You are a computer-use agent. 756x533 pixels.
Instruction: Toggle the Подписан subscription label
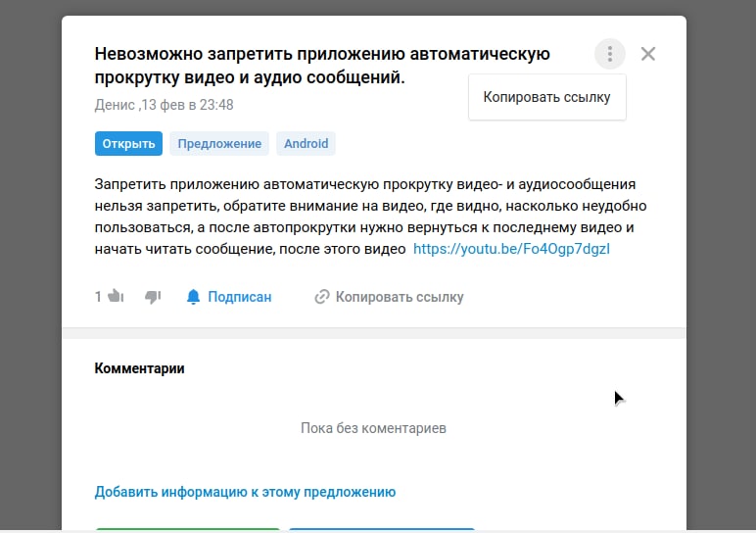240,297
